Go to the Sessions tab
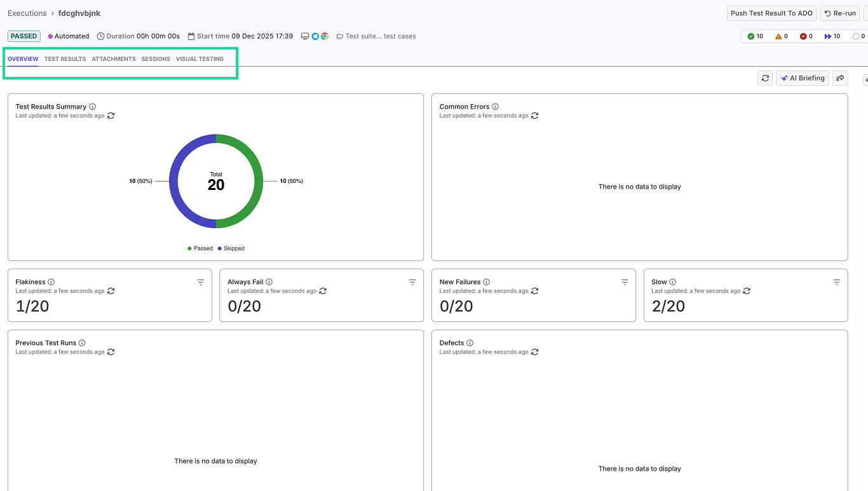This screenshot has width=868, height=491. (156, 59)
